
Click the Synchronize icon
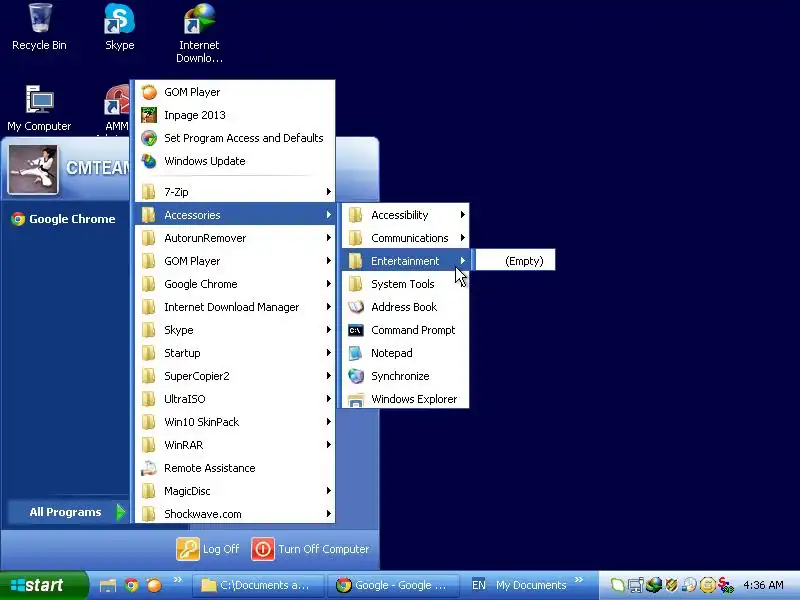[356, 376]
